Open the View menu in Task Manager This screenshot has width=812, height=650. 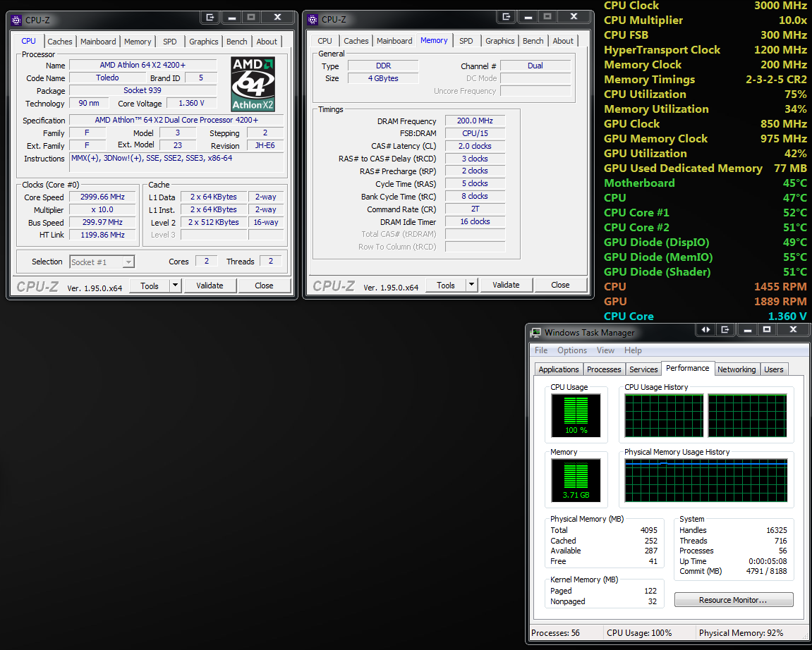pyautogui.click(x=605, y=350)
